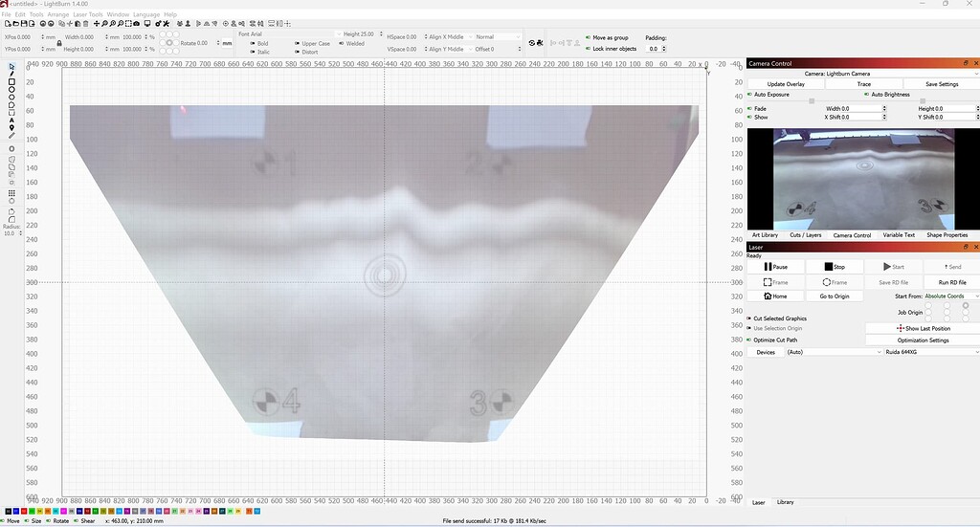This screenshot has width=980, height=527.
Task: Click the Trace button
Action: point(864,83)
